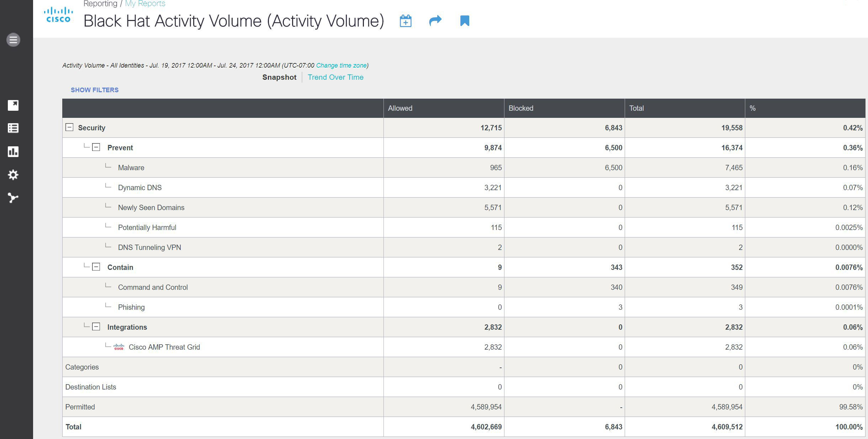Open the settings gear sidebar icon
This screenshot has width=868, height=439.
[13, 175]
